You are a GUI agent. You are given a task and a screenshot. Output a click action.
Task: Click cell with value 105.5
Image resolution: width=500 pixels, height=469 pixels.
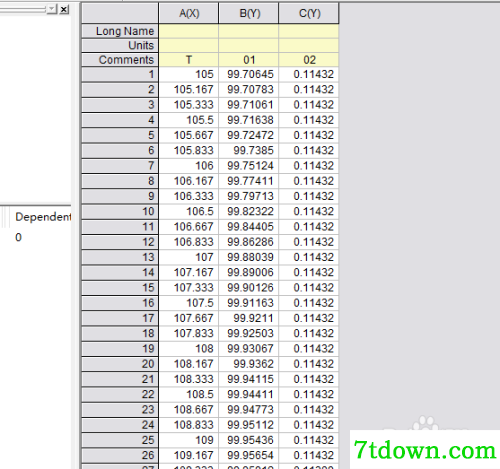pos(189,120)
